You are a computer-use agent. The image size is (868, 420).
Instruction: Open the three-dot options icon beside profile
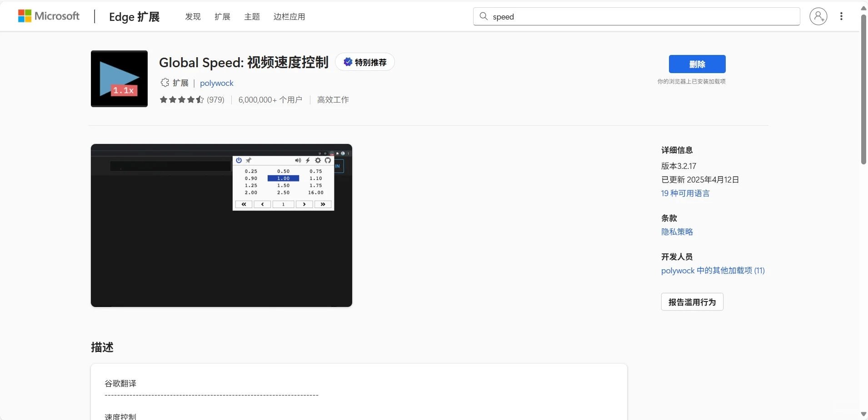(842, 16)
